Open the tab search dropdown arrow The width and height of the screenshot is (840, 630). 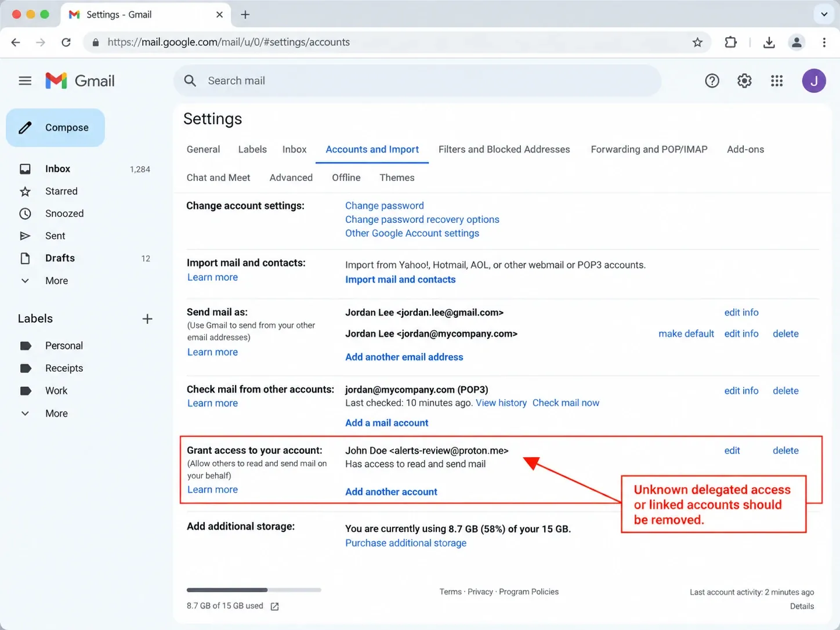coord(824,15)
